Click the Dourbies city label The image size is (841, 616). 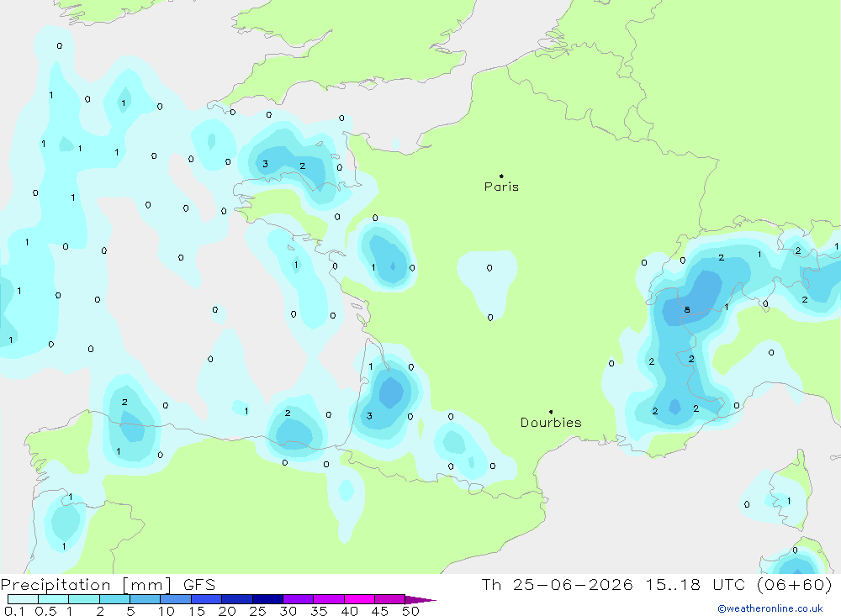(551, 423)
